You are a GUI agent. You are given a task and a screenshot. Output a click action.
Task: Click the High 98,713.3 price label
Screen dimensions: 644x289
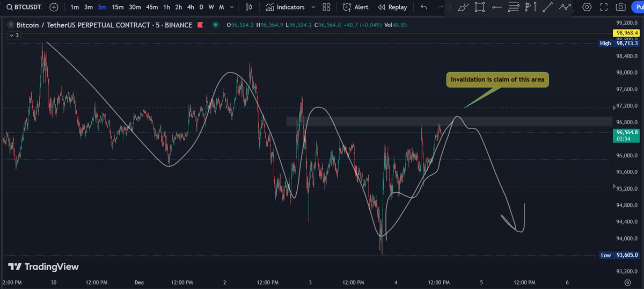(x=619, y=43)
